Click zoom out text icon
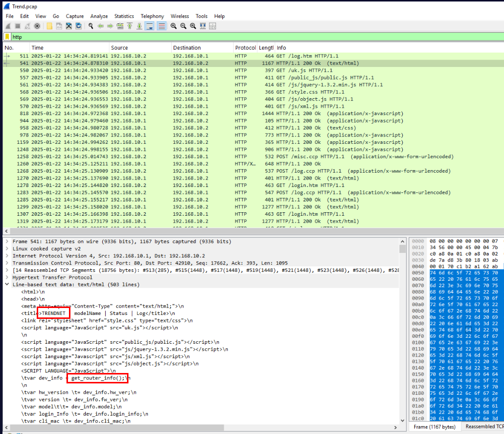504x434 pixels. point(183,26)
